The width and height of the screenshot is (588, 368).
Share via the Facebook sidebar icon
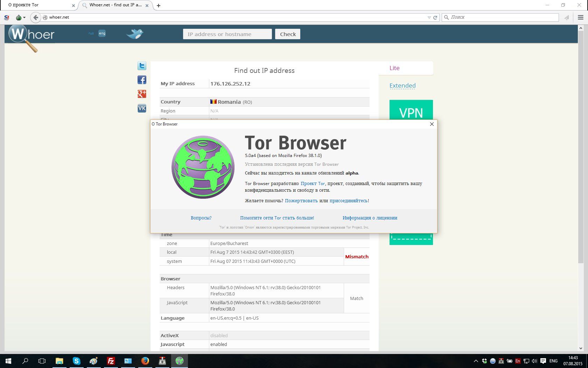pyautogui.click(x=142, y=80)
